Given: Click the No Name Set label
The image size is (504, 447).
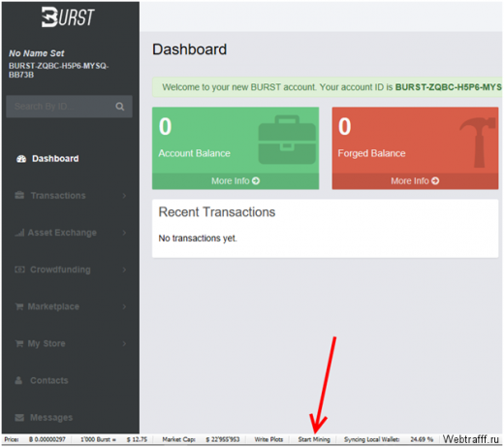Looking at the screenshot, I should (x=37, y=53).
